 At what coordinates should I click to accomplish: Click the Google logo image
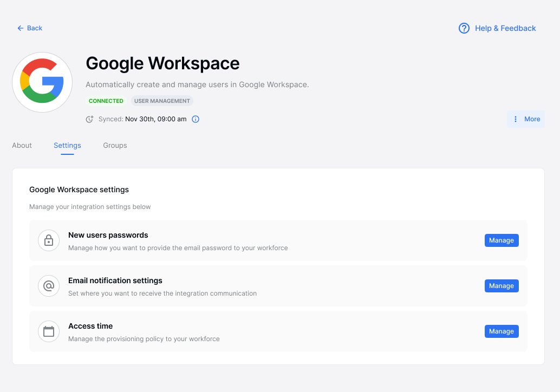click(42, 82)
